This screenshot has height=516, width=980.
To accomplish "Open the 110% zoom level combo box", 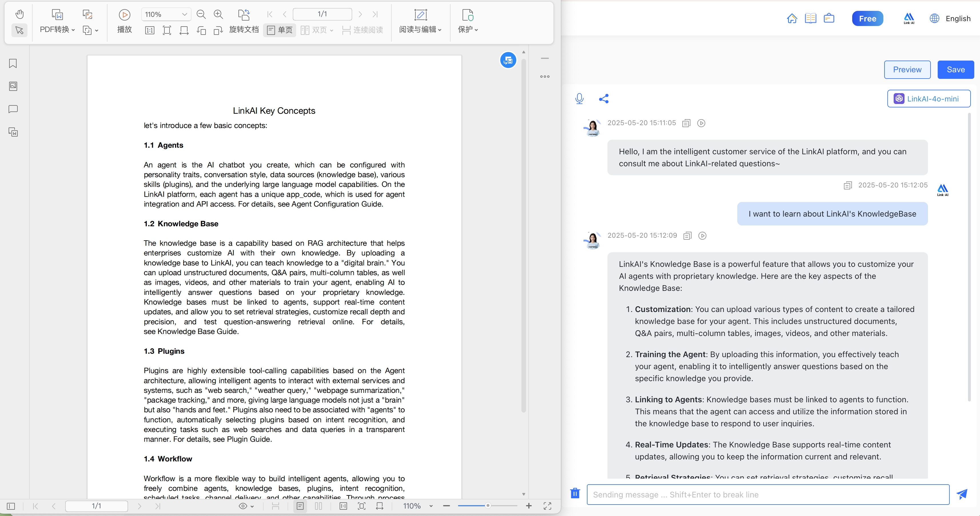I will click(x=166, y=15).
